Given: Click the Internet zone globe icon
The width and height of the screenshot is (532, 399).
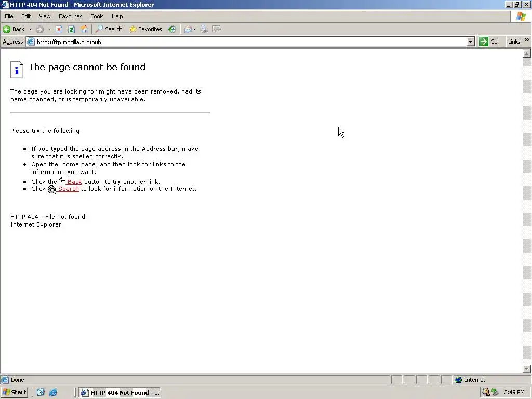Looking at the screenshot, I should coord(458,380).
